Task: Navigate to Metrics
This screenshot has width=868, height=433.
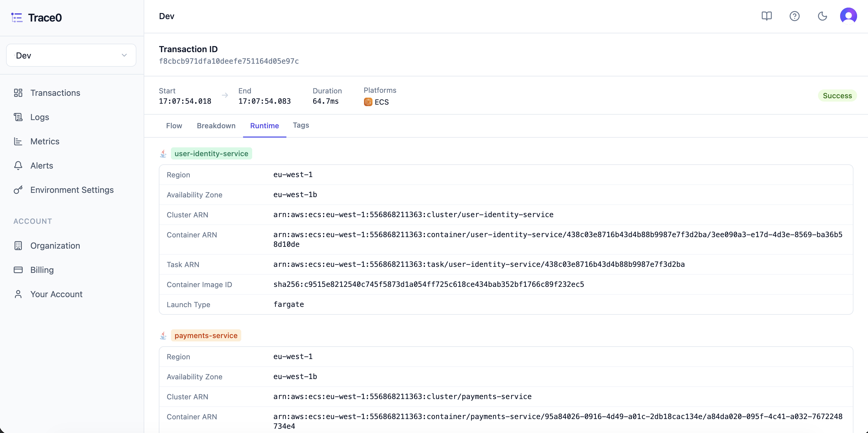Action: coord(45,141)
